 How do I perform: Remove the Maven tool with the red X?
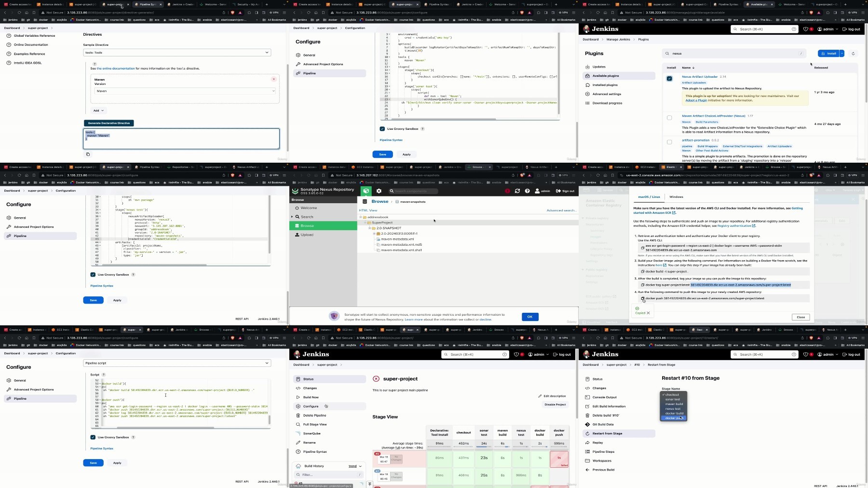(x=273, y=79)
